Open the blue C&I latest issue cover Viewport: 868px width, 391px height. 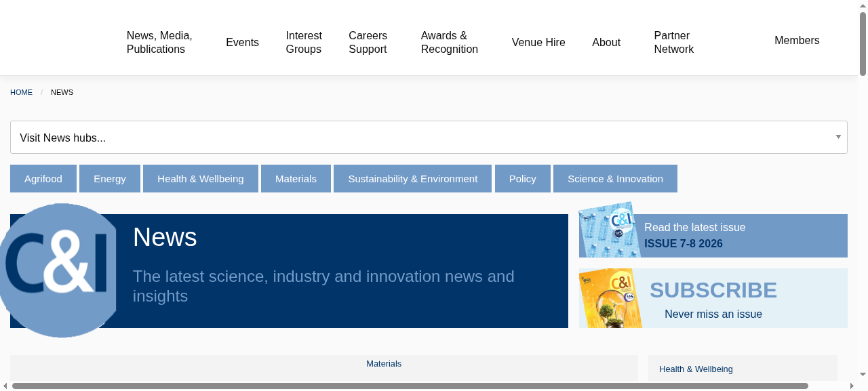click(610, 230)
